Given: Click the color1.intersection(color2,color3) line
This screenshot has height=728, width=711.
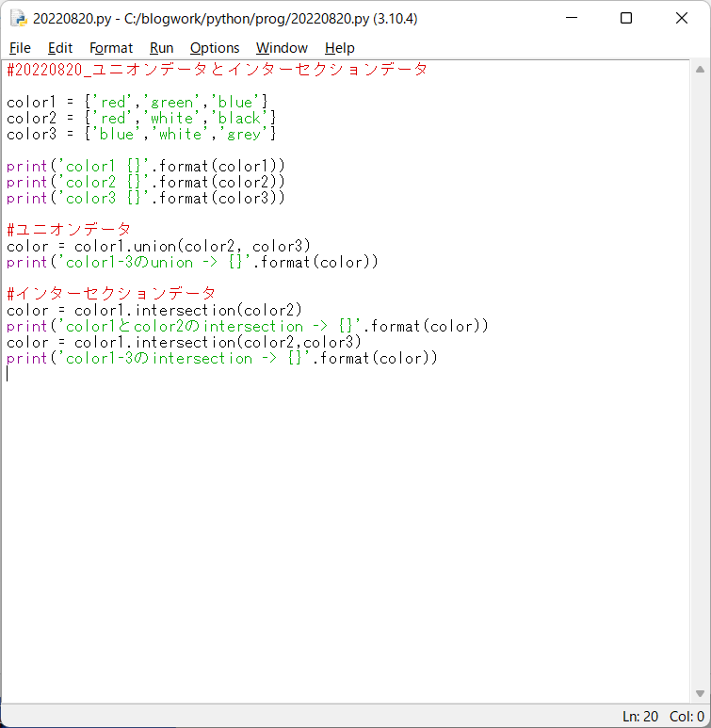Looking at the screenshot, I should [x=184, y=343].
